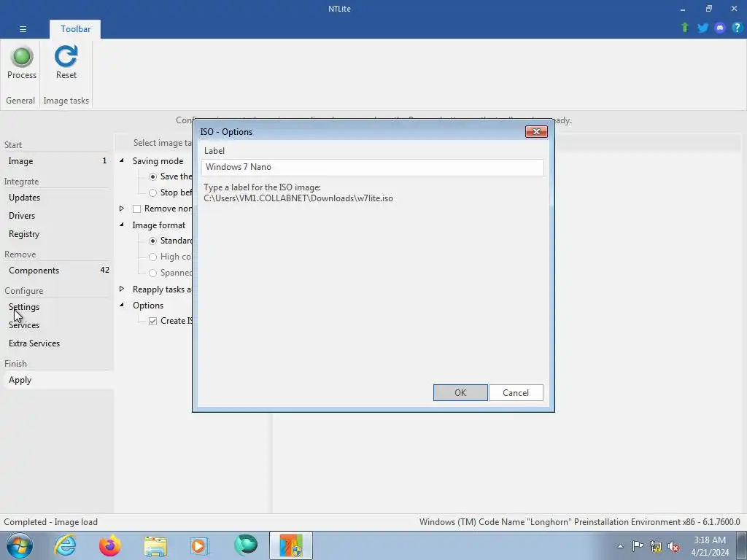The image size is (747, 560).
Task: Select the Stop before saving radio button
Action: 152,192
